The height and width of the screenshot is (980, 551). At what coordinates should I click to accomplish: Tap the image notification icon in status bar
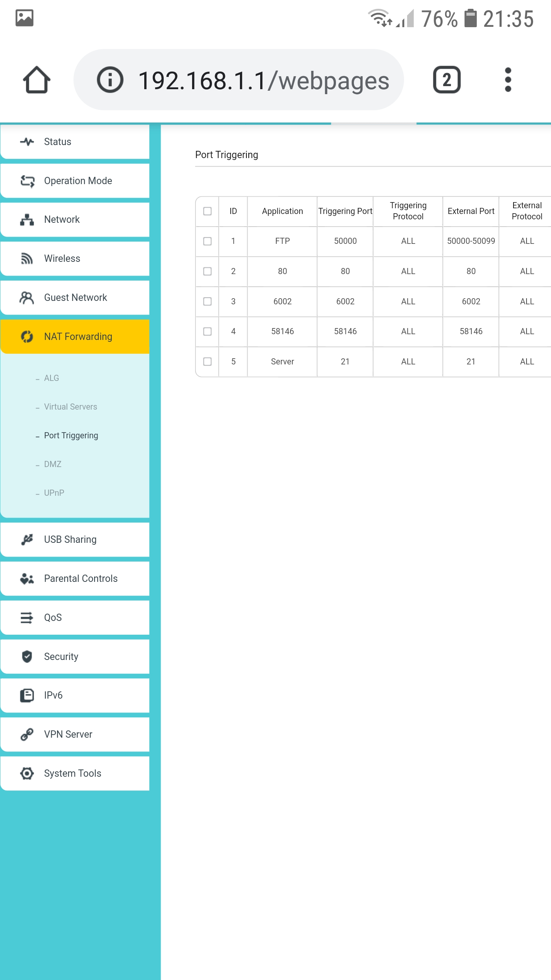pos(24,18)
